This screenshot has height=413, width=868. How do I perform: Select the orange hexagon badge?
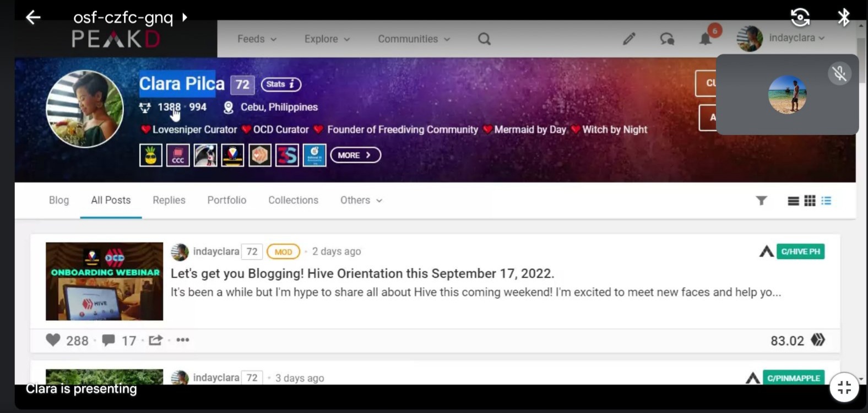(260, 155)
